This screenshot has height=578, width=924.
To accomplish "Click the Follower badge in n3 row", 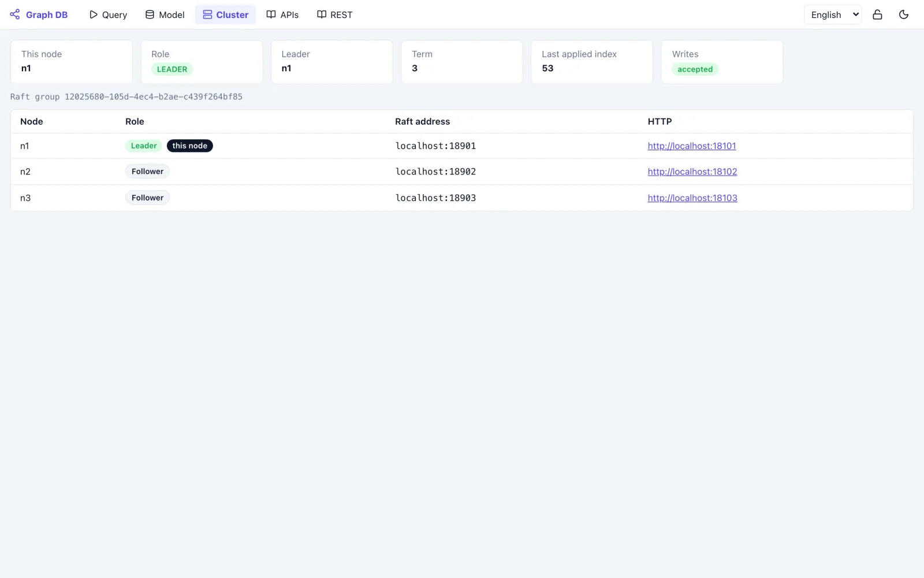I will (x=148, y=198).
